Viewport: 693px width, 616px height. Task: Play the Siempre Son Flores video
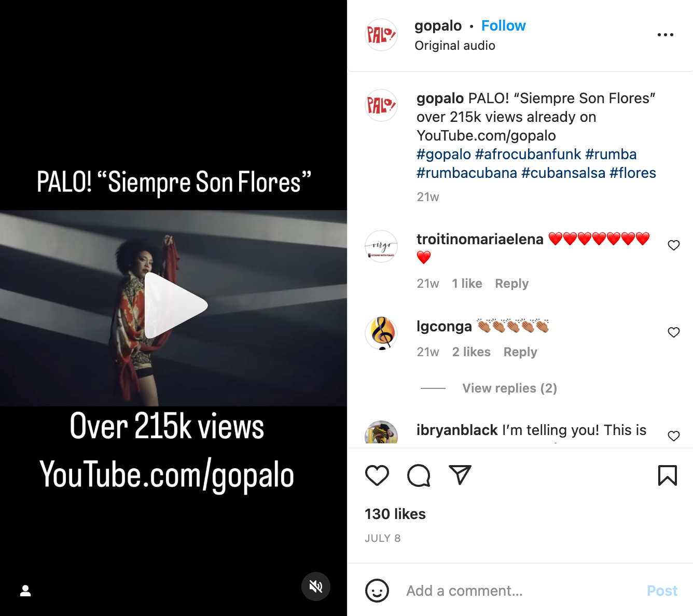pos(175,305)
